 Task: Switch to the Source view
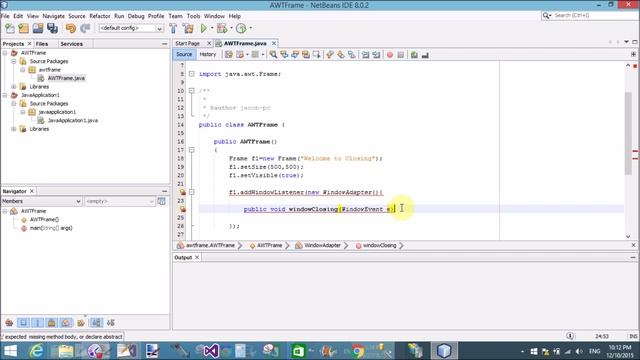point(184,54)
